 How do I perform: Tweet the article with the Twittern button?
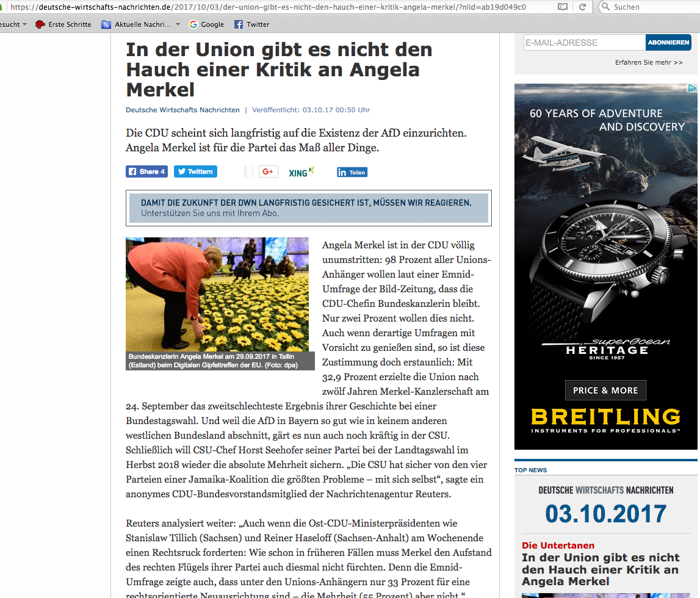click(195, 171)
